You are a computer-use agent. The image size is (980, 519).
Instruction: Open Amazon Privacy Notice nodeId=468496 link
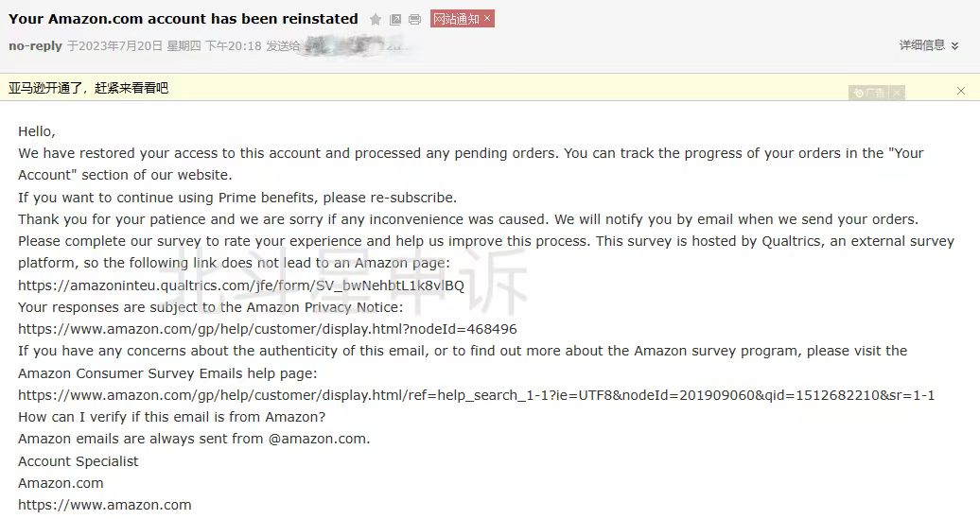point(268,329)
